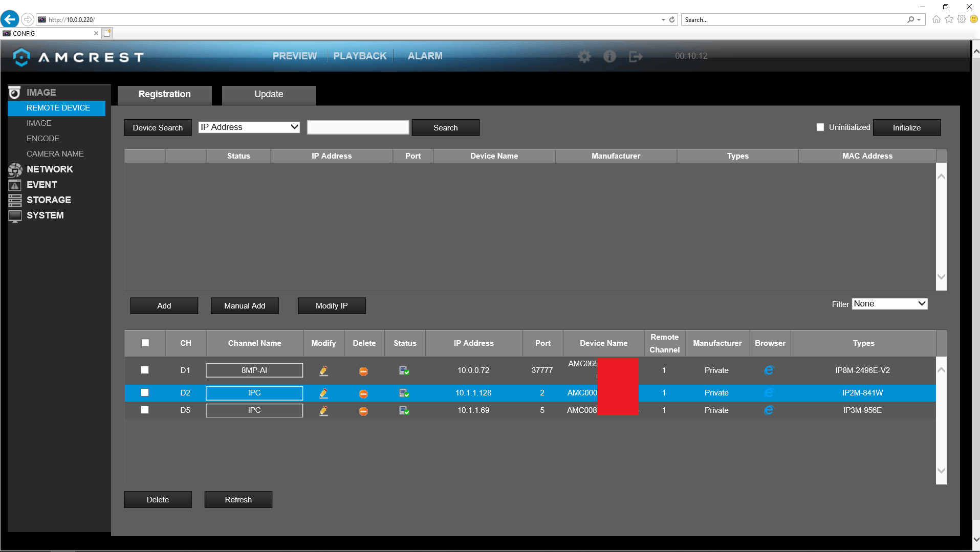Click the Manual Add button

(245, 306)
